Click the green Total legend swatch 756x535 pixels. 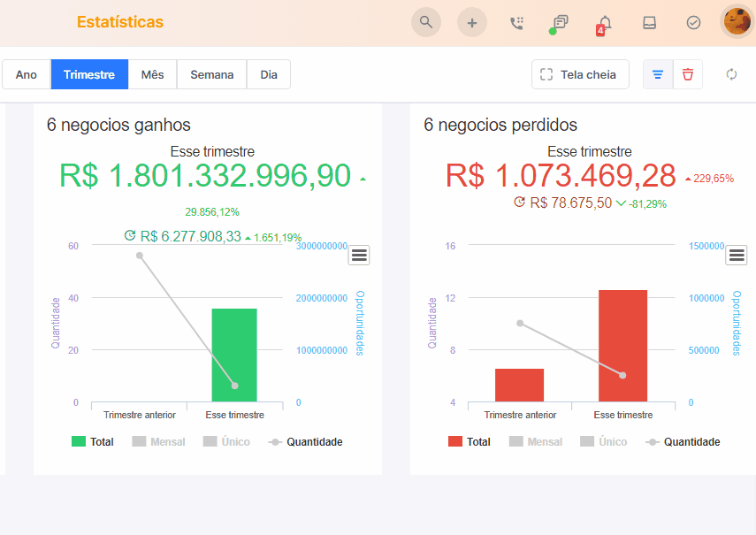click(79, 441)
